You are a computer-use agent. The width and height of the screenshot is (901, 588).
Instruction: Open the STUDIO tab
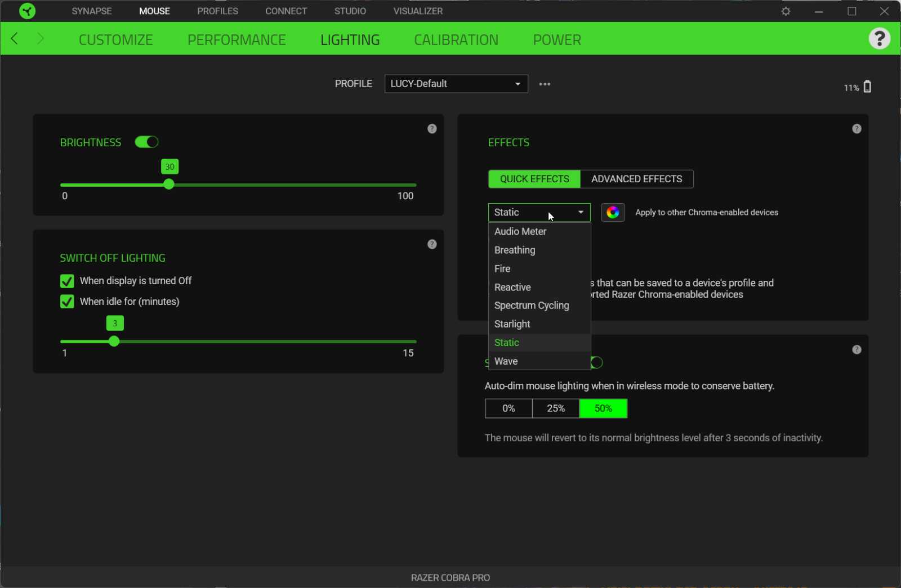(350, 11)
